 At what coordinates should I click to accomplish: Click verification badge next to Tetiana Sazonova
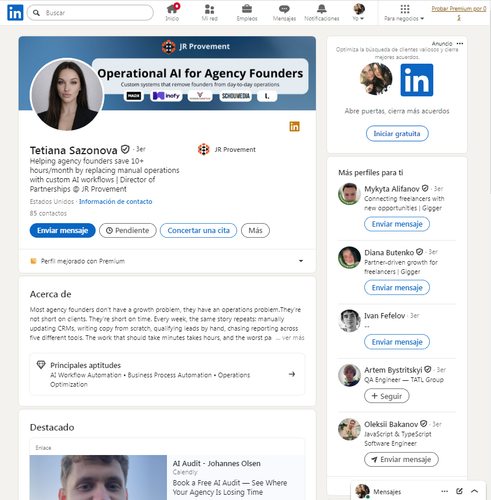(x=125, y=149)
